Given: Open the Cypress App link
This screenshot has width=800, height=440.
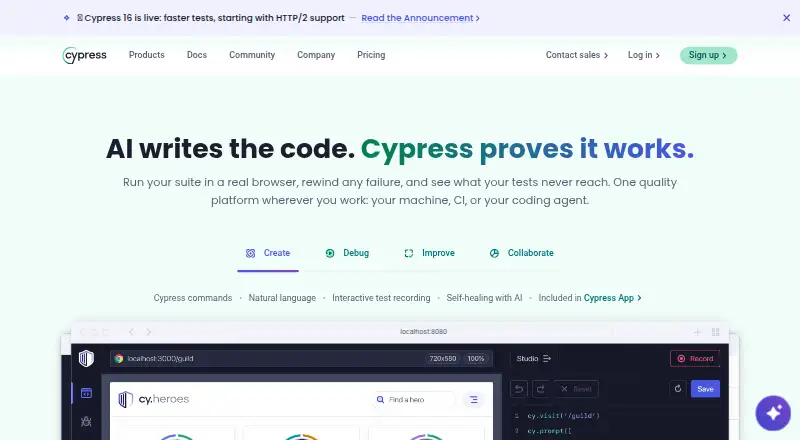Looking at the screenshot, I should 612,298.
